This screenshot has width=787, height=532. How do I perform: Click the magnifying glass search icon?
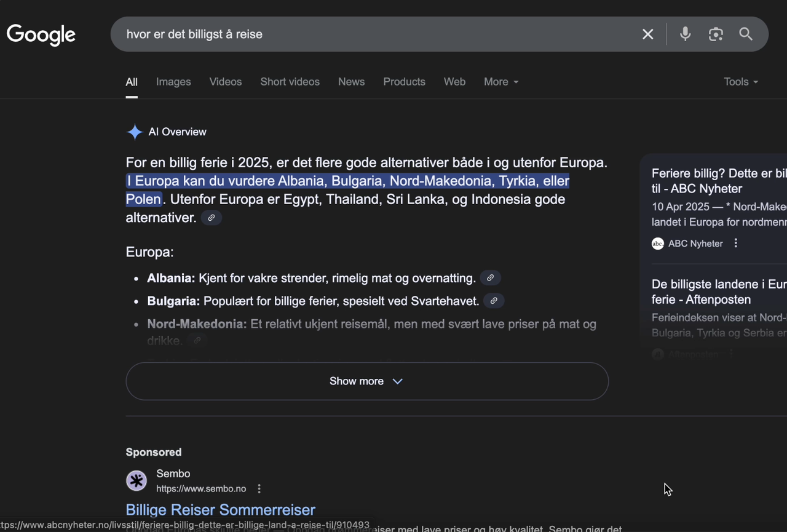(x=746, y=34)
